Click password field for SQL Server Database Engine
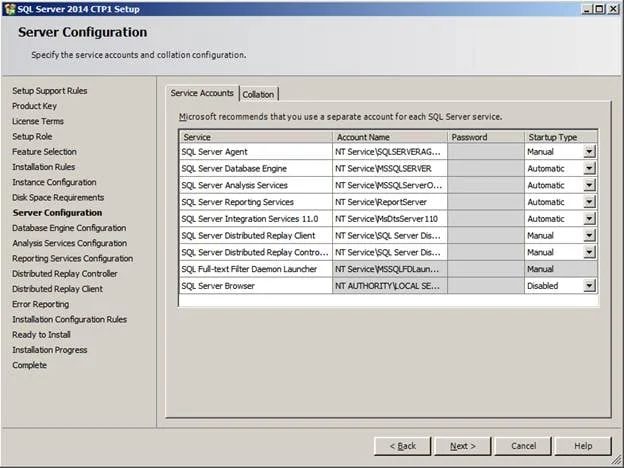The image size is (624, 468). coord(486,168)
